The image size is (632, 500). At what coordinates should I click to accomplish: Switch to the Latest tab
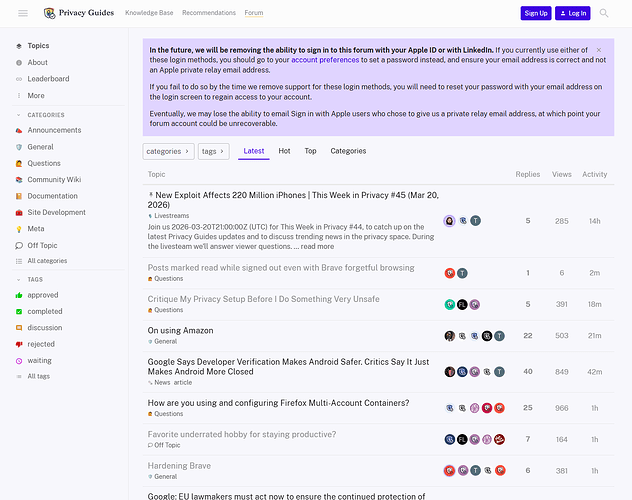click(254, 151)
